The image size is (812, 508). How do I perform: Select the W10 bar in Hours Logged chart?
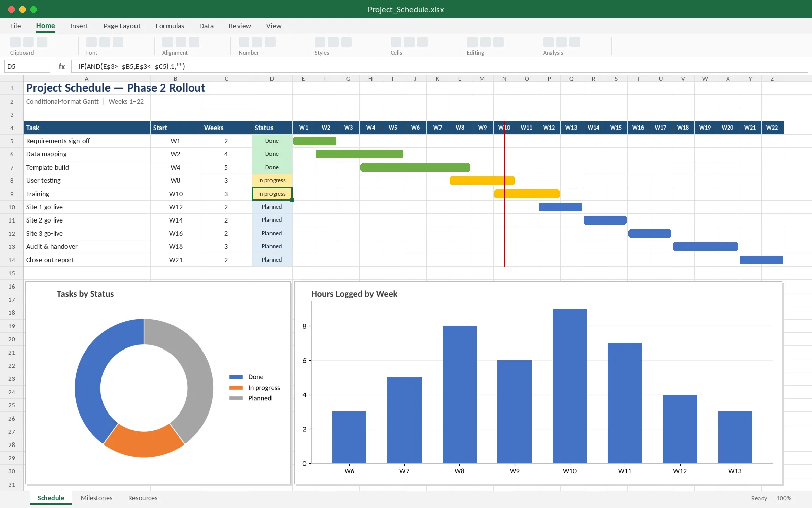pyautogui.click(x=569, y=386)
